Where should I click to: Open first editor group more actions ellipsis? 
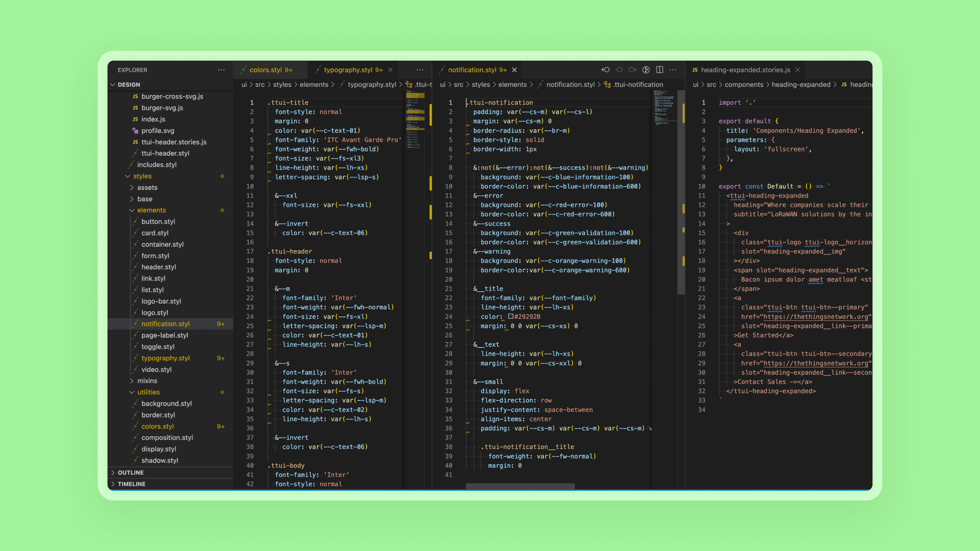[x=420, y=70]
